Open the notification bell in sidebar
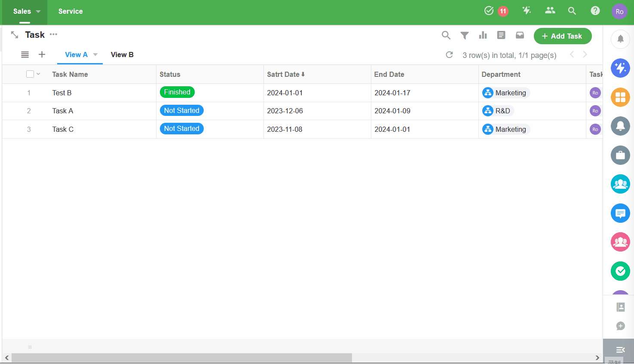634x364 pixels. [620, 39]
